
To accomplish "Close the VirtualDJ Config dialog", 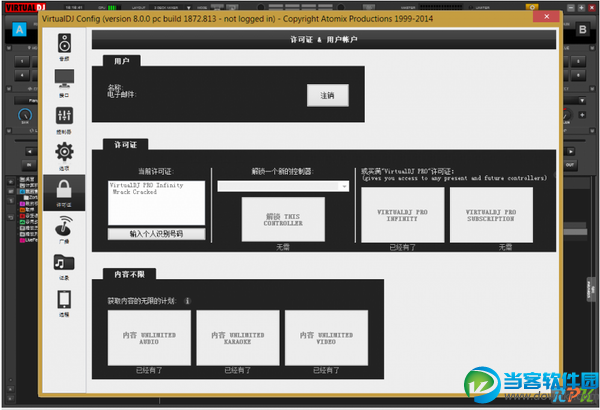I will click(x=546, y=16).
